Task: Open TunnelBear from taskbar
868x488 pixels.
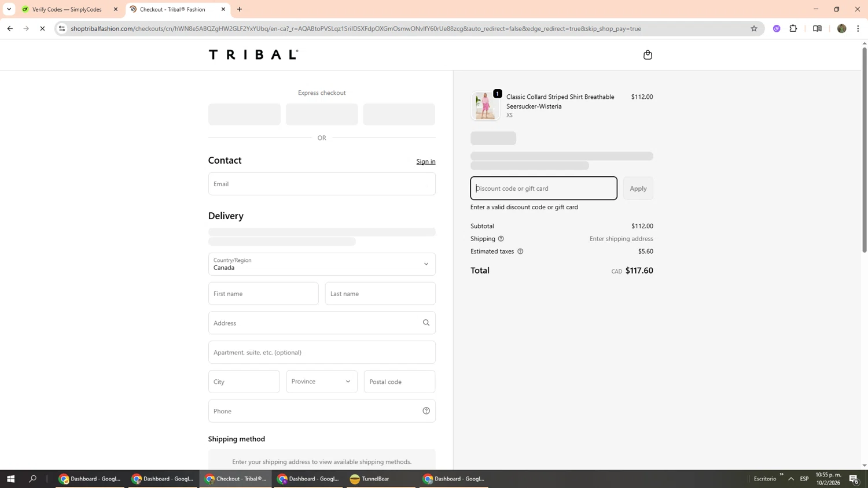Action: point(381,479)
